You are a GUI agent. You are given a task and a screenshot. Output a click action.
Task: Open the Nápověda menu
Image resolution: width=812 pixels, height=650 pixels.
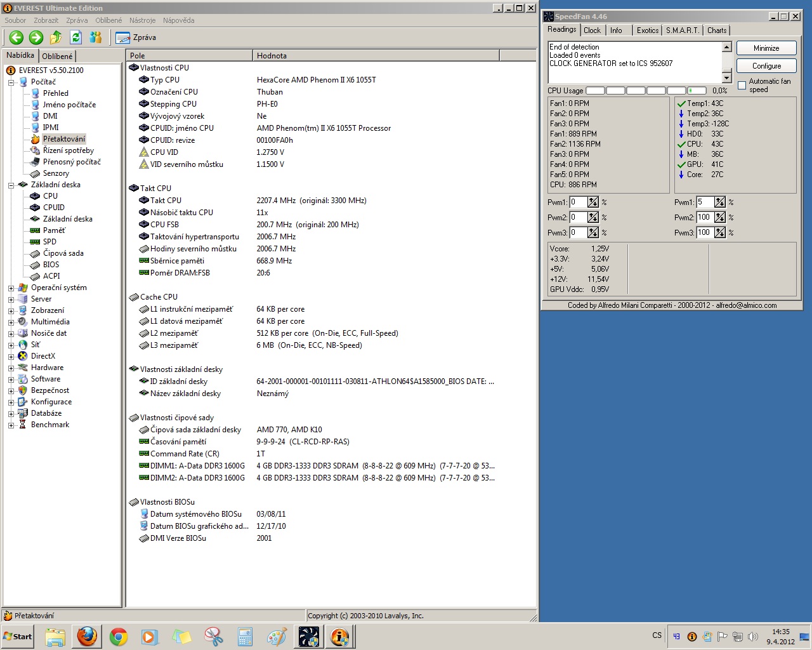point(178,20)
